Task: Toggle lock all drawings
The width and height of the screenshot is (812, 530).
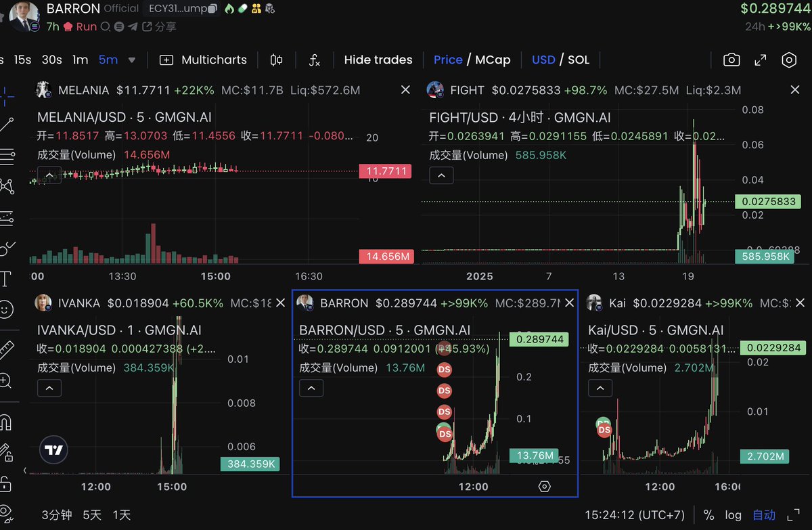Action: click(5, 483)
